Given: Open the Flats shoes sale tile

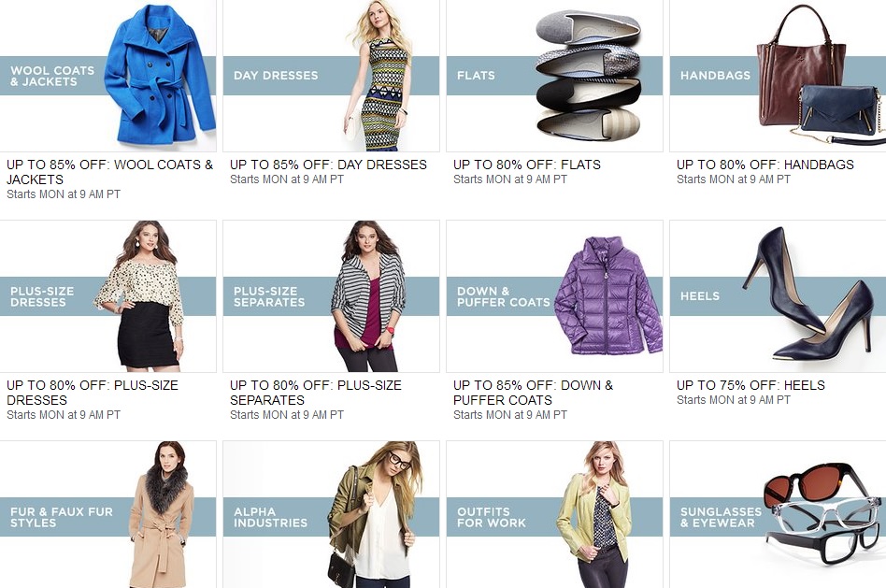Looking at the screenshot, I should click(554, 75).
